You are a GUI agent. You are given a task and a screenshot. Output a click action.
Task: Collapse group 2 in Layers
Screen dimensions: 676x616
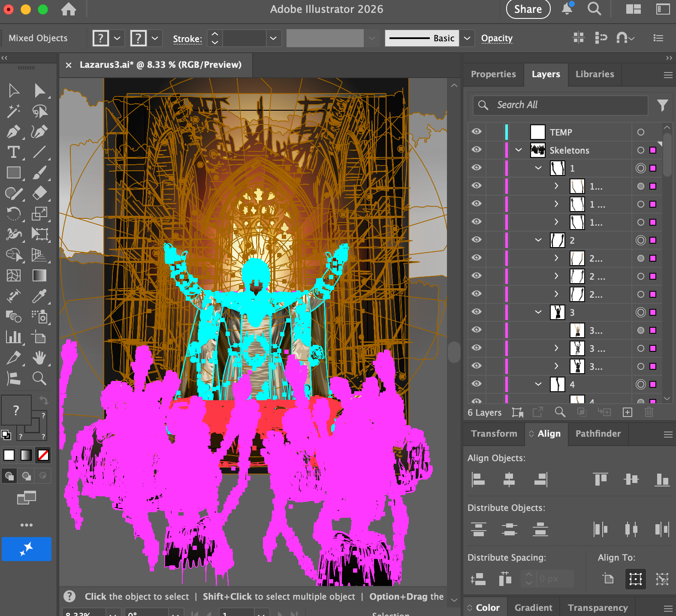[538, 240]
